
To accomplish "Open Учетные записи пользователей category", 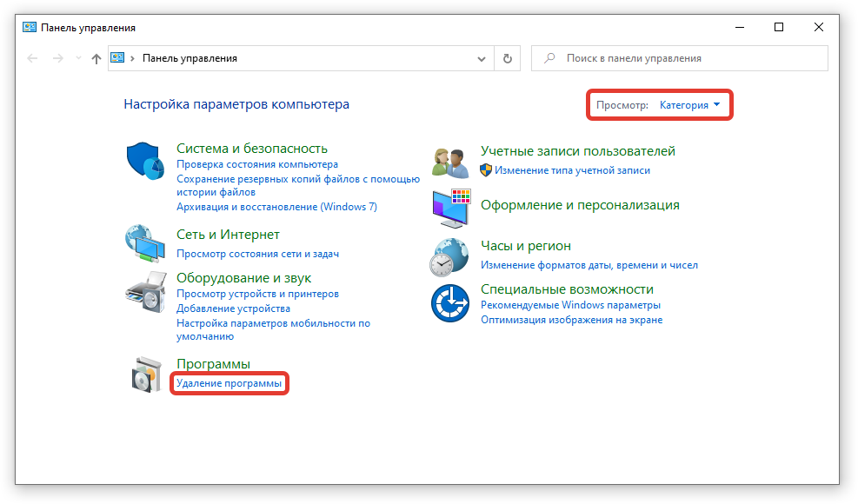I will pos(578,151).
